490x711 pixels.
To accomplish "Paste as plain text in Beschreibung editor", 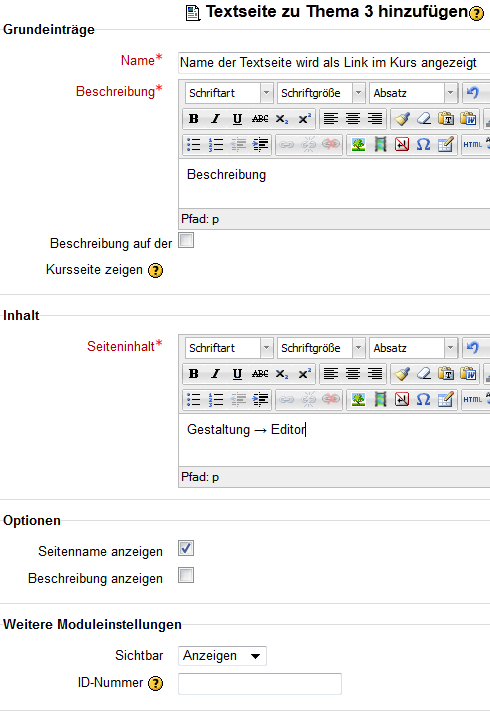I will pos(446,119).
